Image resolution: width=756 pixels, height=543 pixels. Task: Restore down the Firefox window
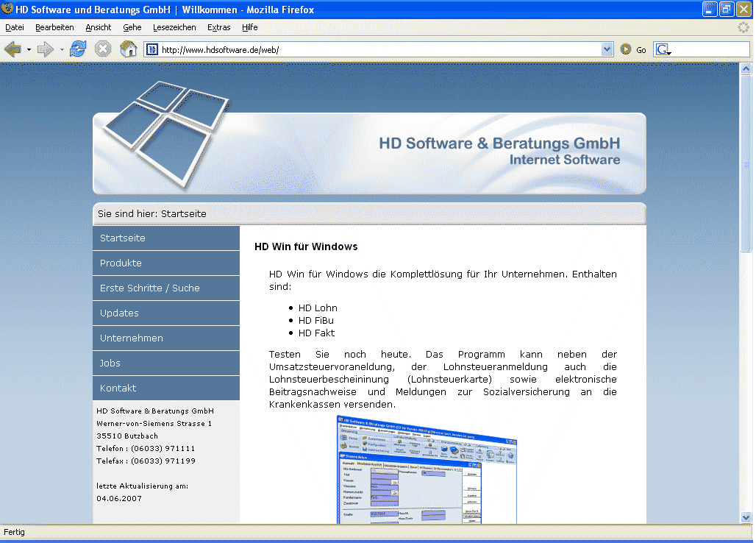727,9
